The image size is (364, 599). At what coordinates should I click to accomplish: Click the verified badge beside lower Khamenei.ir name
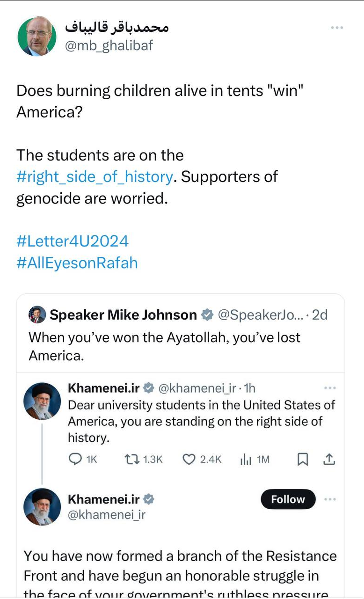click(149, 499)
